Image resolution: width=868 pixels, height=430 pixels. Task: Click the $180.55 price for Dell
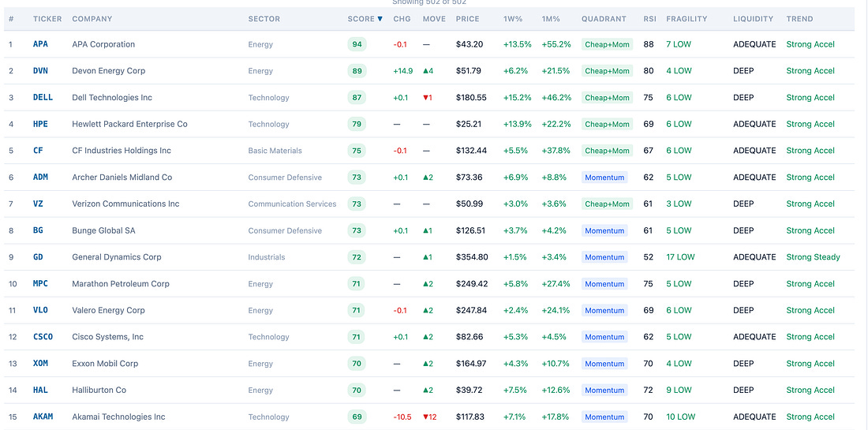[471, 97]
